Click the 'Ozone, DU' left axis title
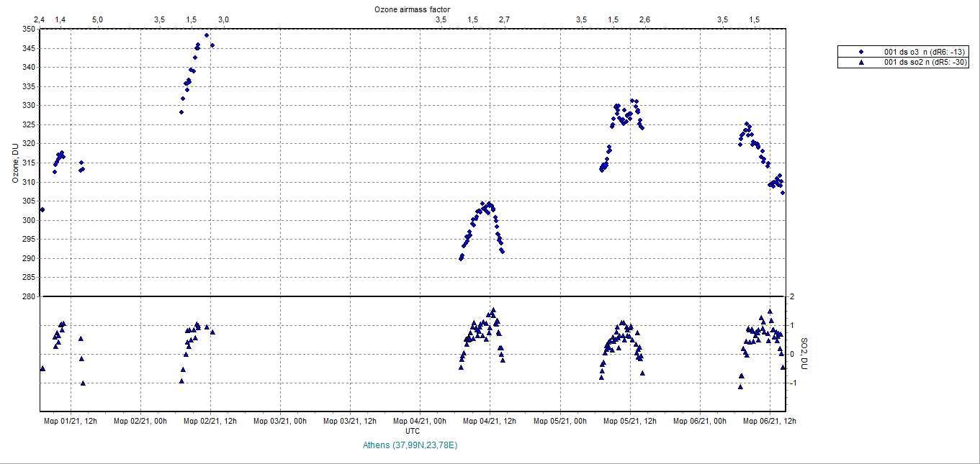The height and width of the screenshot is (464, 980). (14, 163)
